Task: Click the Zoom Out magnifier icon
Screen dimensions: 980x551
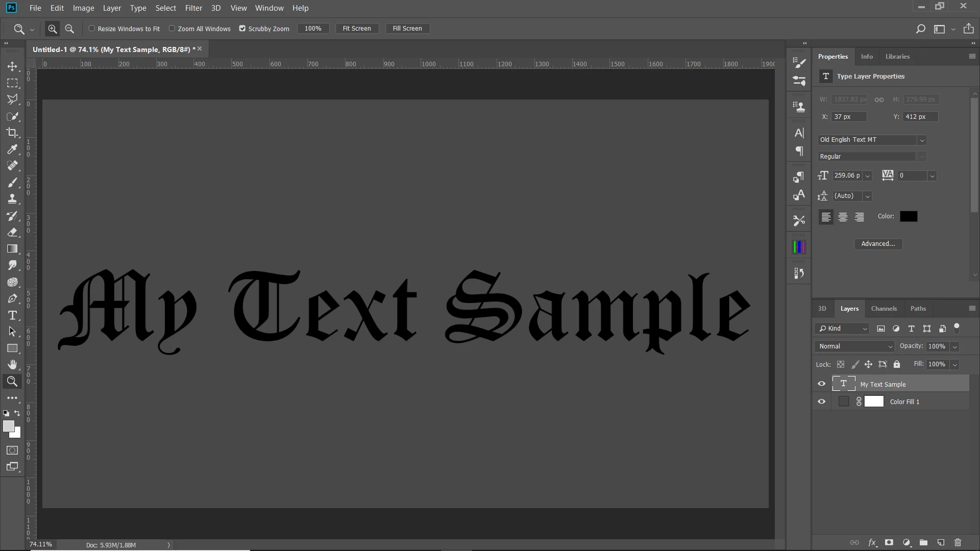Action: click(69, 29)
